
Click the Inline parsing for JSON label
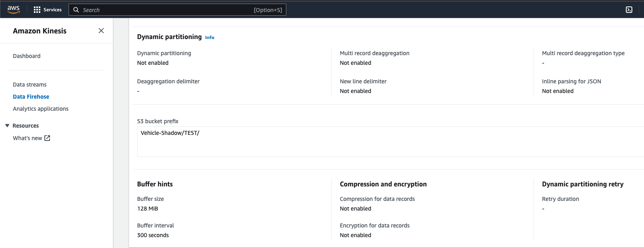coord(571,81)
